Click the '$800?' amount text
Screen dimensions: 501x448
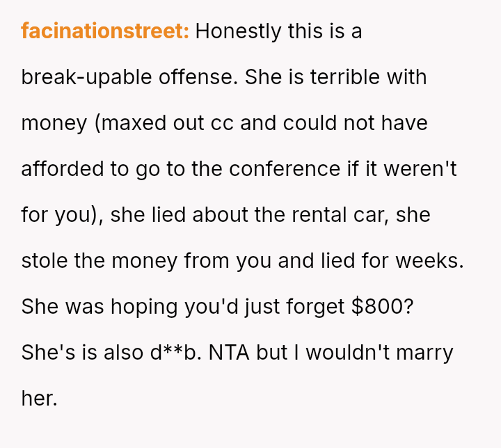point(383,307)
